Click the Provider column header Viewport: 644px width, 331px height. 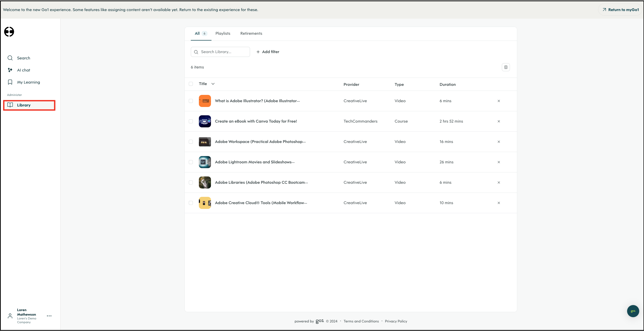coord(351,85)
